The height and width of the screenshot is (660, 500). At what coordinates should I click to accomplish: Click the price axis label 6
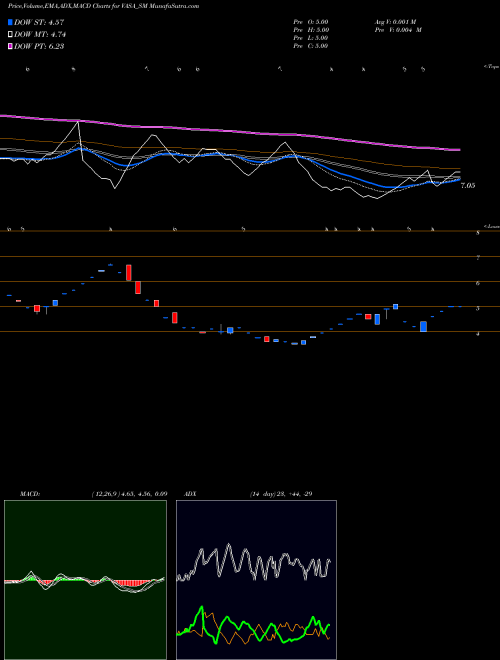coord(478,283)
